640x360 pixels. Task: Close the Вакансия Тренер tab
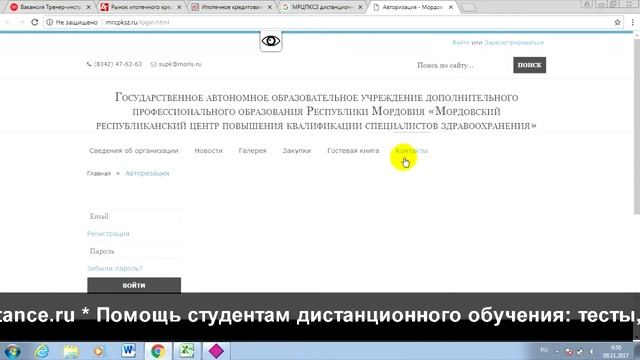click(89, 7)
